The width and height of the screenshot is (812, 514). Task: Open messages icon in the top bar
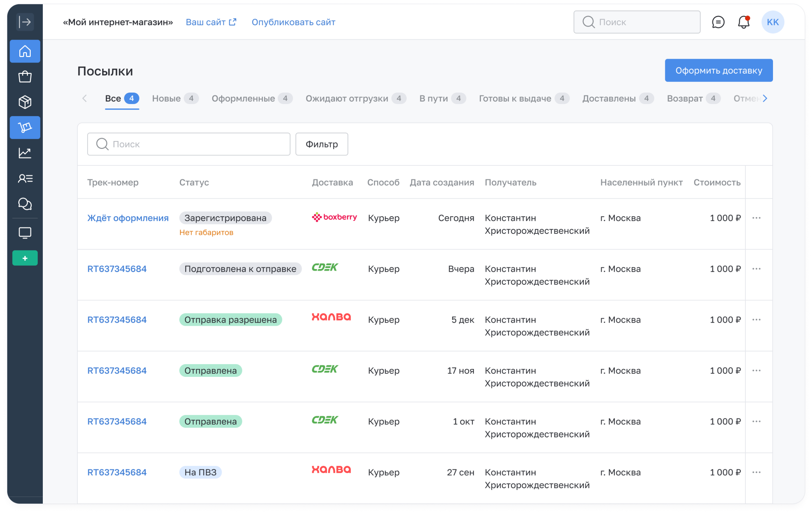point(718,22)
